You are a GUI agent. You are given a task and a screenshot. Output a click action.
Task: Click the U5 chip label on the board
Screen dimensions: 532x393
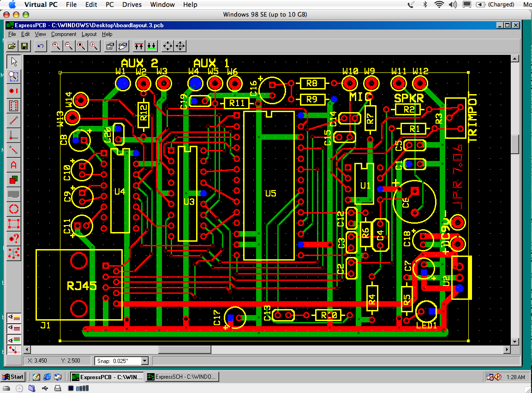pyautogui.click(x=271, y=194)
